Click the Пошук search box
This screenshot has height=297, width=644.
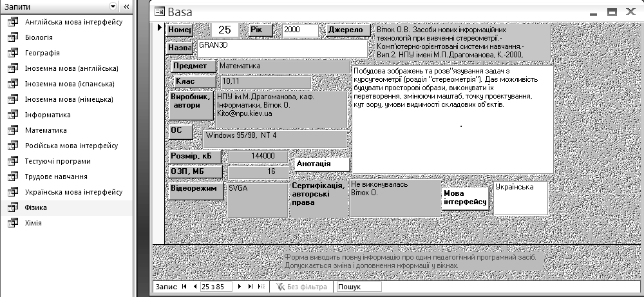coord(359,287)
